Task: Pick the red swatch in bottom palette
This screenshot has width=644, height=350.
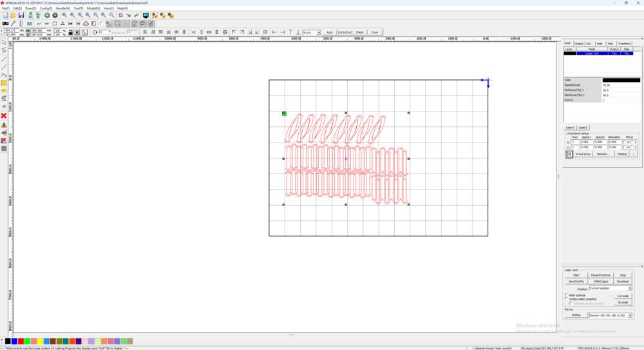Action: pyautogui.click(x=21, y=341)
